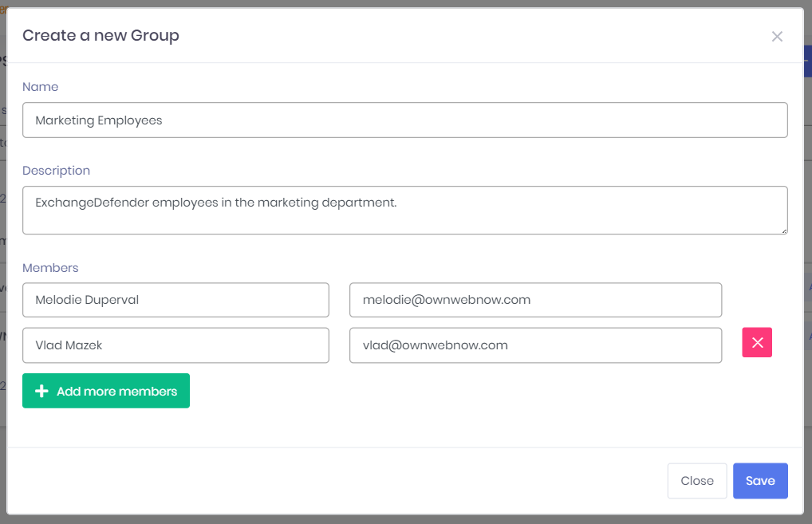
Task: Select the Melodie Duperval name field
Action: [x=175, y=300]
